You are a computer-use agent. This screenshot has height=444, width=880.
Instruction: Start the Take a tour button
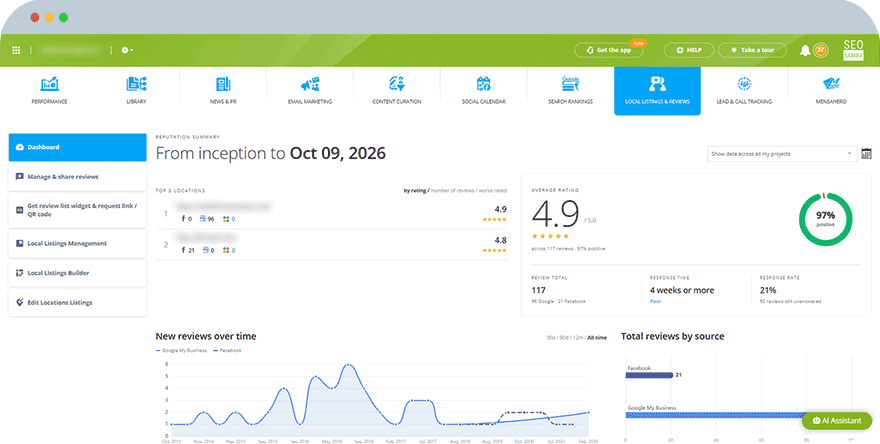pos(751,50)
